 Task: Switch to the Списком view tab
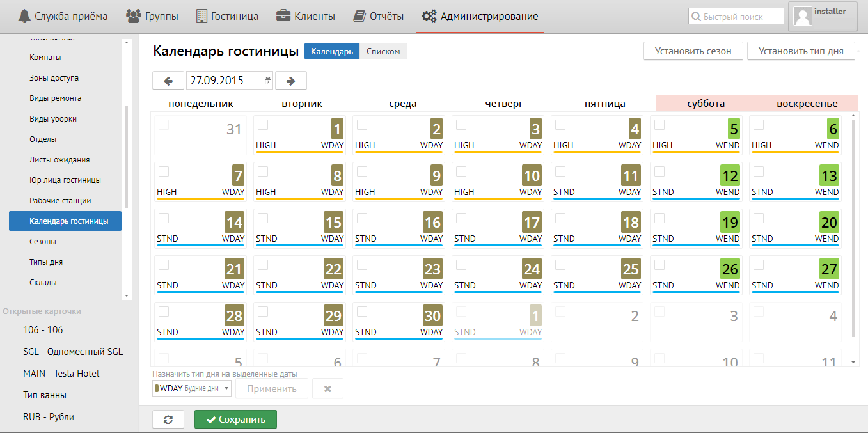383,51
